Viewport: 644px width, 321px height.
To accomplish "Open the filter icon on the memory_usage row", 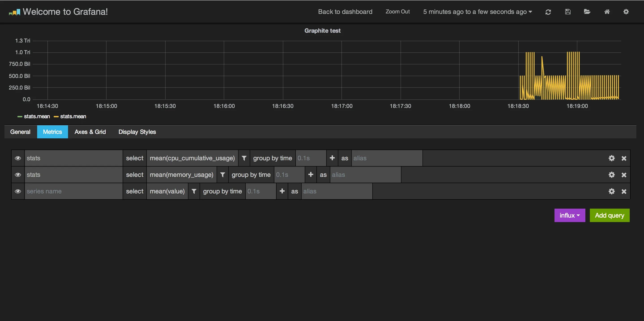I will click(x=222, y=175).
